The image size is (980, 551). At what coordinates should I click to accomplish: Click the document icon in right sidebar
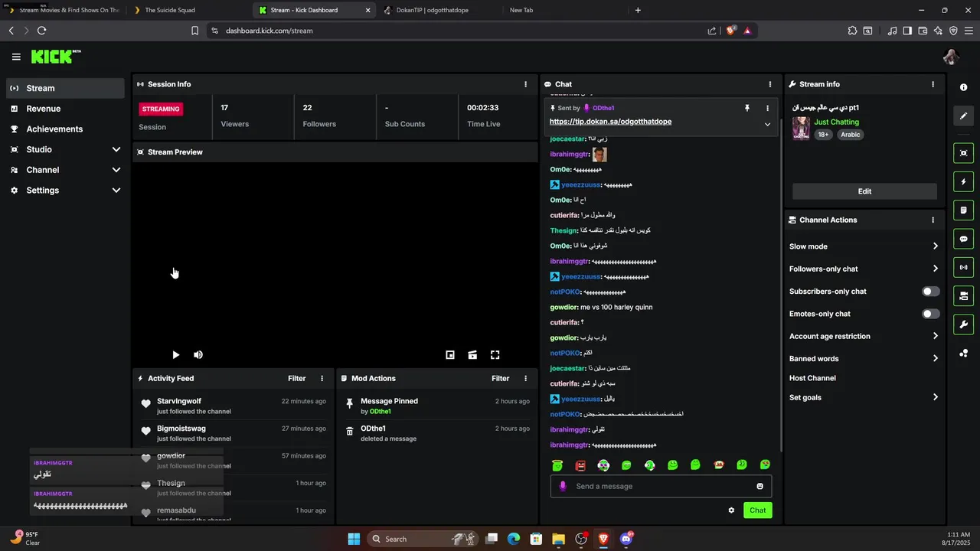963,210
